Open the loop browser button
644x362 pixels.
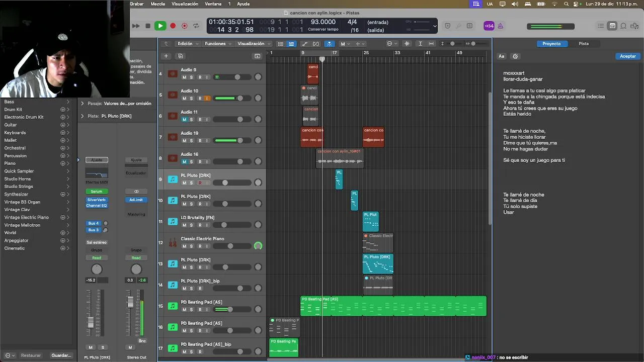point(623,26)
